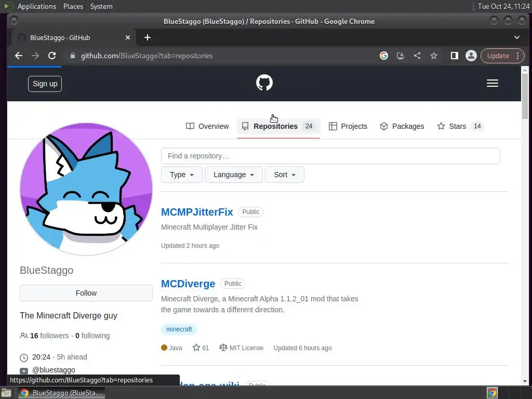This screenshot has height=399, width=532.
Task: Click the show desktop icon in taskbar
Action: 6,393
